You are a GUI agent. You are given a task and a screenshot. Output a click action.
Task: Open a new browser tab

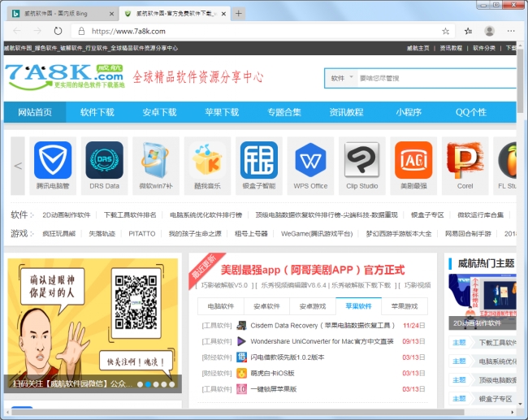click(x=239, y=14)
